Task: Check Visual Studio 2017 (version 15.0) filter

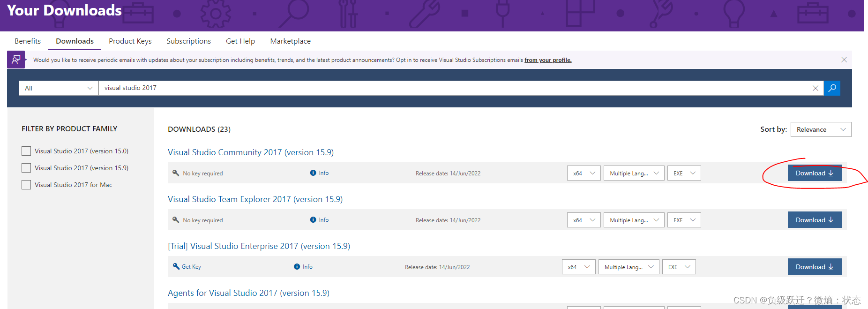Action: tap(26, 151)
